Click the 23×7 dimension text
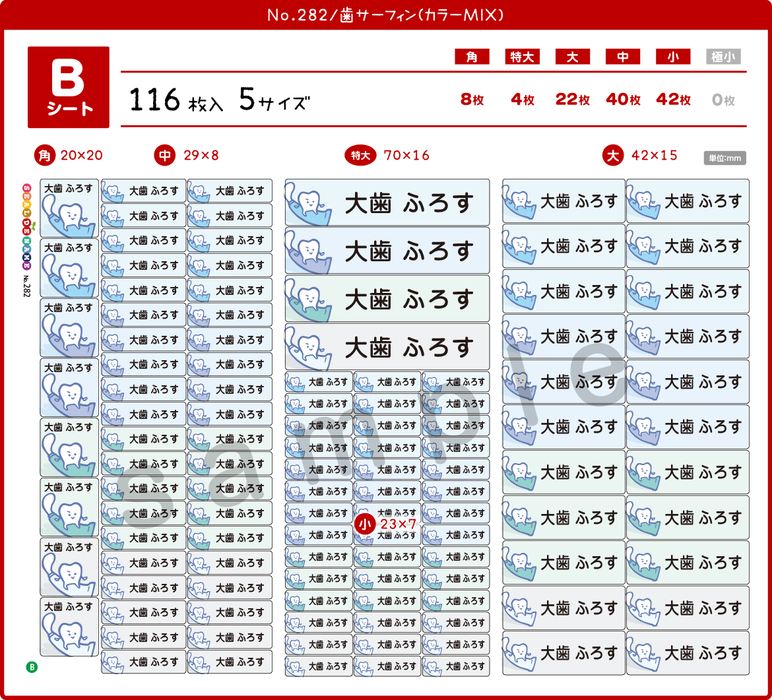The width and height of the screenshot is (772, 700). [399, 525]
